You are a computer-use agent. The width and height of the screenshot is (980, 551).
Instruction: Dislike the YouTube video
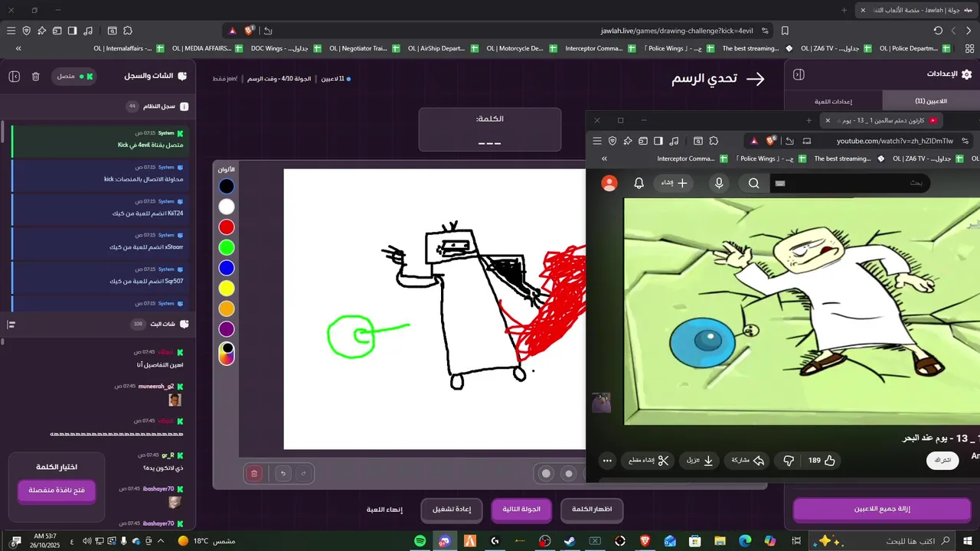pyautogui.click(x=789, y=461)
